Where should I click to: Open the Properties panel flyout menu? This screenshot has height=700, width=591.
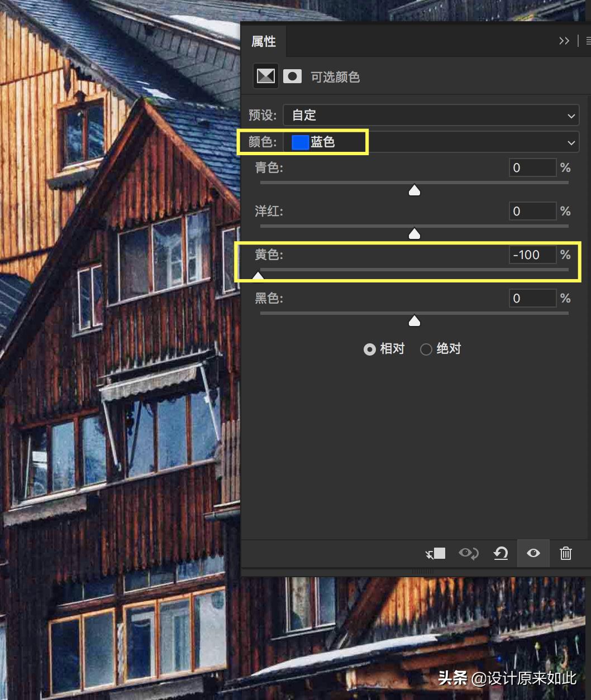[588, 41]
